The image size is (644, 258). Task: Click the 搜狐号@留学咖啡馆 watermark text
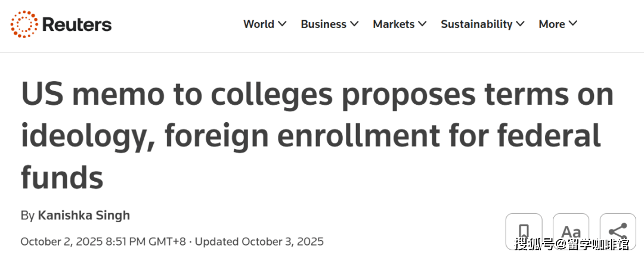571,244
